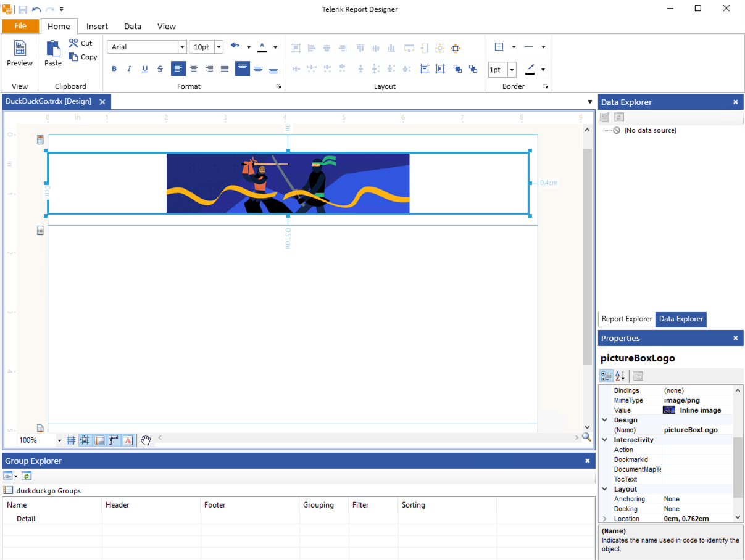Save the report from quick access toolbar
This screenshot has height=560, width=745.
coord(23,9)
